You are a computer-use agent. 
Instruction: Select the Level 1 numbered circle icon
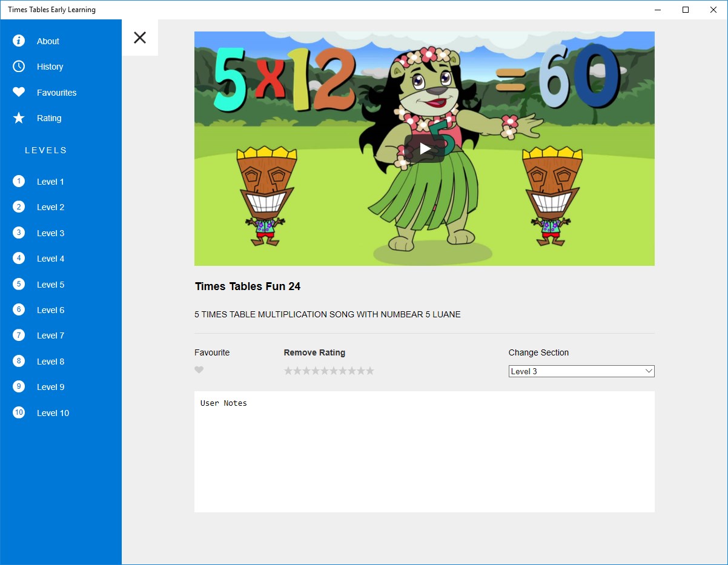coord(19,181)
